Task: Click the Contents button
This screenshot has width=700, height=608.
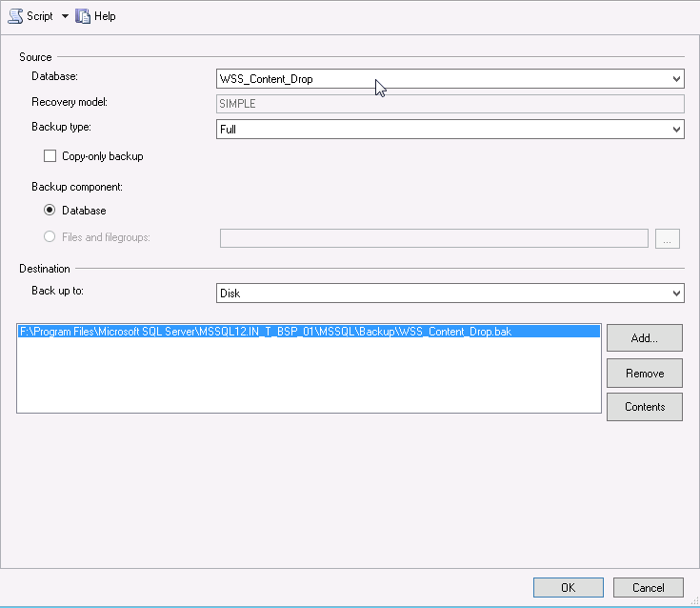Action: click(x=644, y=407)
